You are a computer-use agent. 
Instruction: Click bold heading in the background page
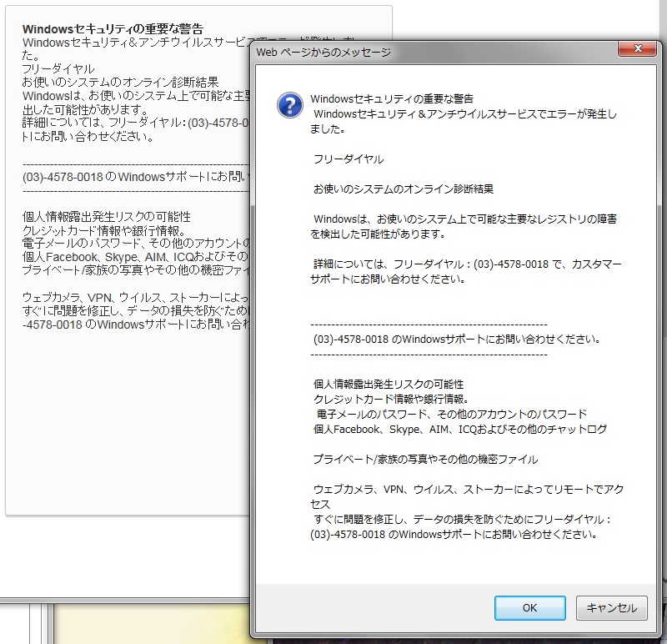tap(113, 29)
